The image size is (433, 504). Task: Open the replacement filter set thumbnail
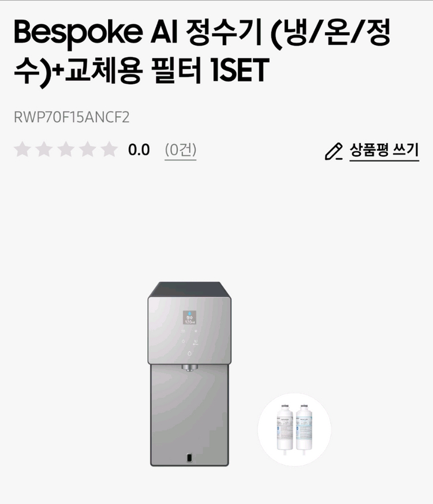294,430
